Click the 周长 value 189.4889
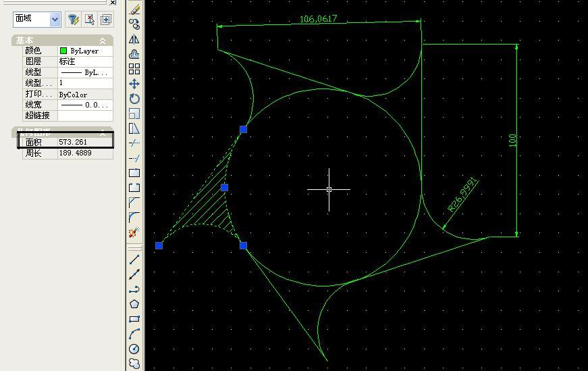This screenshot has height=371, width=588. click(x=85, y=153)
